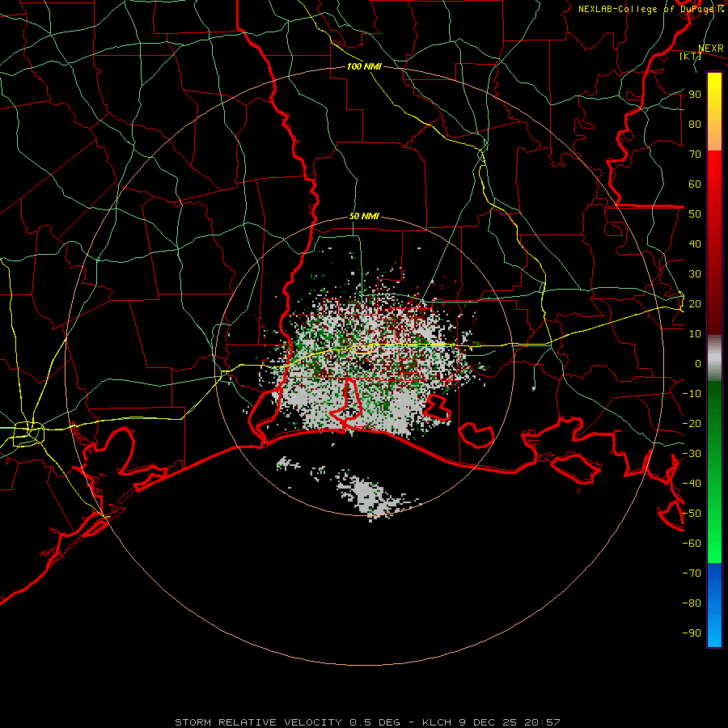
Task: Click the 60 value on the velocity scale
Action: pyautogui.click(x=695, y=184)
